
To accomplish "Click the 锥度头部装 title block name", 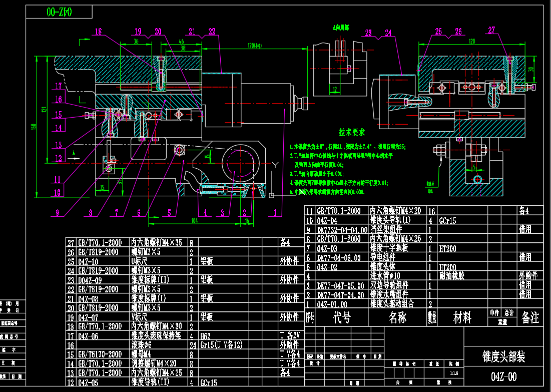I will pos(503,356).
